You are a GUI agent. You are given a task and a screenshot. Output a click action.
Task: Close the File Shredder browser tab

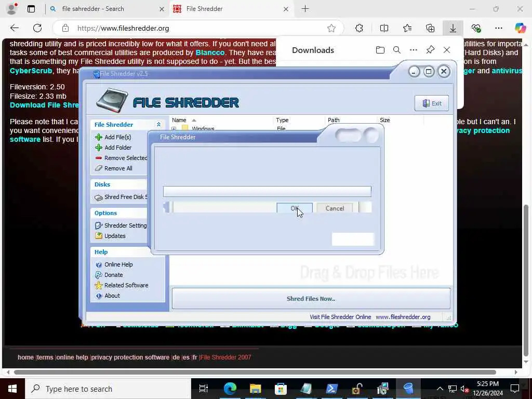point(286,9)
